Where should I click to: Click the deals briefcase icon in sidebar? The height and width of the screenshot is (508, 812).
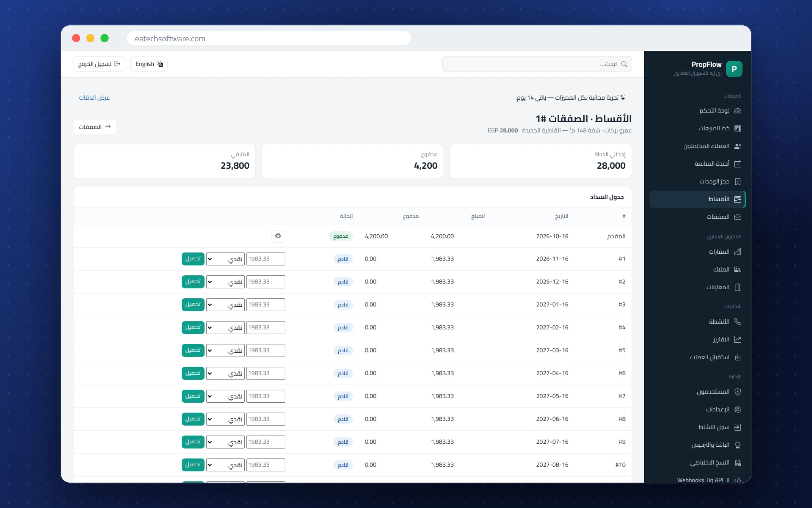point(738,217)
